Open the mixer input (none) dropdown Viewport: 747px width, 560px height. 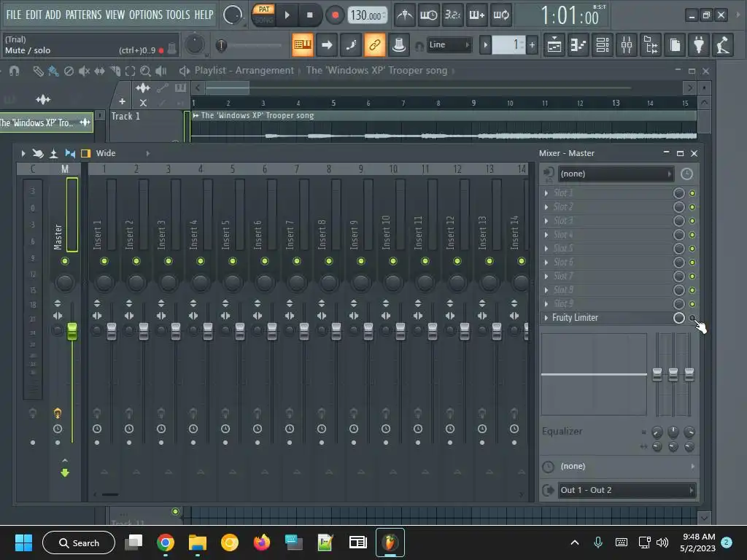616,174
